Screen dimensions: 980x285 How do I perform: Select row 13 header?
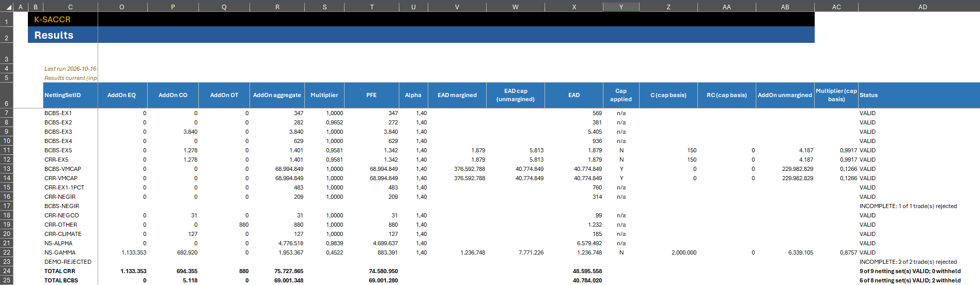click(7, 169)
